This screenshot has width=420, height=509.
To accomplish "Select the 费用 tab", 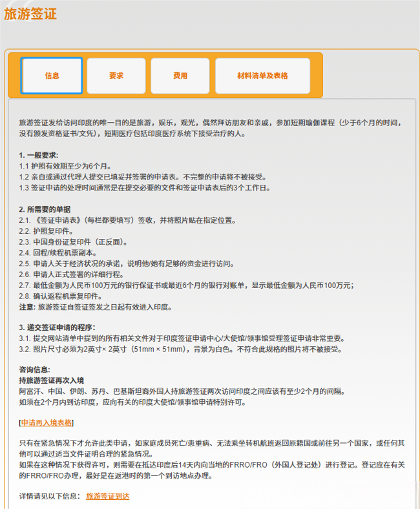I will click(180, 76).
